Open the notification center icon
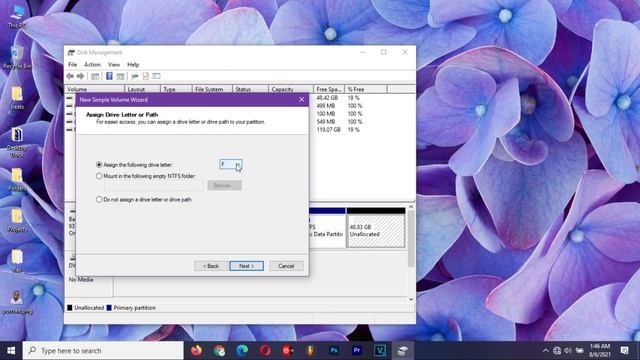 [x=624, y=350]
